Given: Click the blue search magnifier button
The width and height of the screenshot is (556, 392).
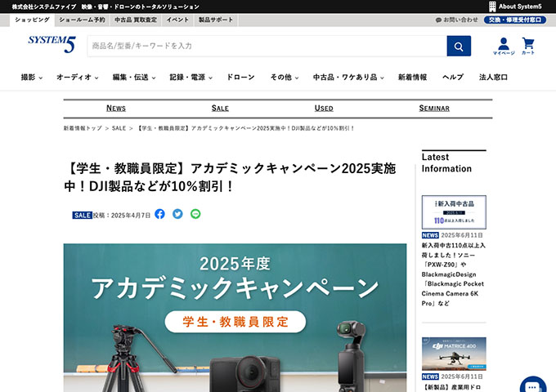Looking at the screenshot, I should point(459,46).
